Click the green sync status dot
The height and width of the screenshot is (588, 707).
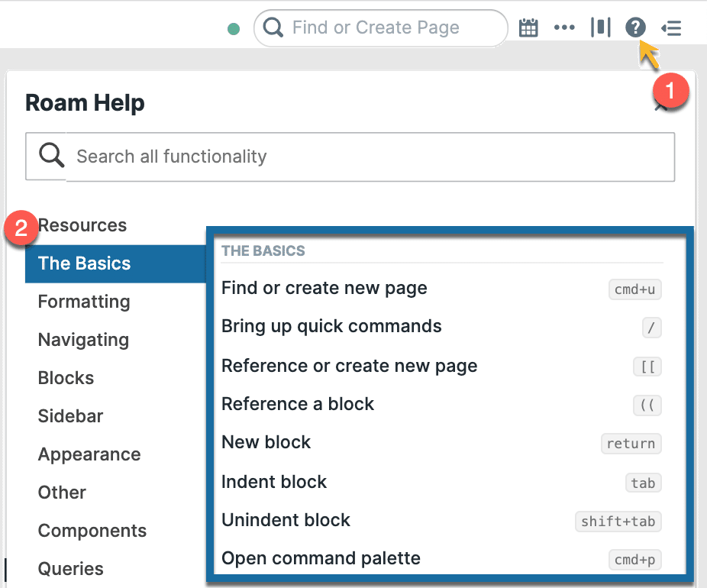234,29
